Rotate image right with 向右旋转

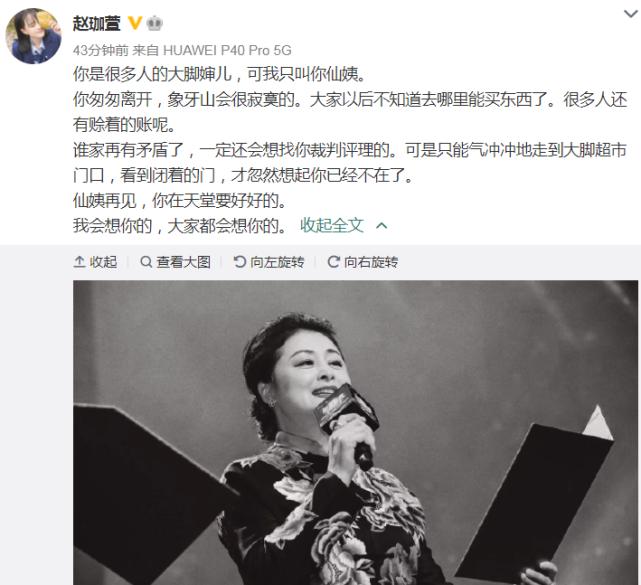[363, 262]
